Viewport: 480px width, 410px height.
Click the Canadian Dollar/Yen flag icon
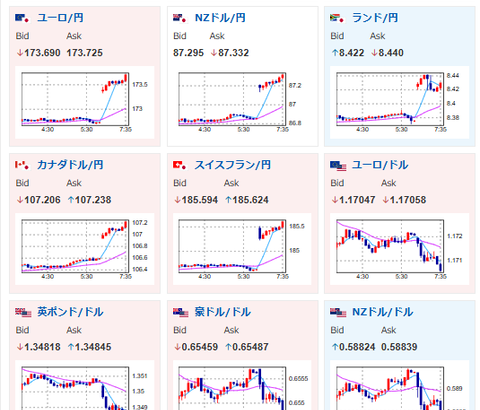pos(22,165)
